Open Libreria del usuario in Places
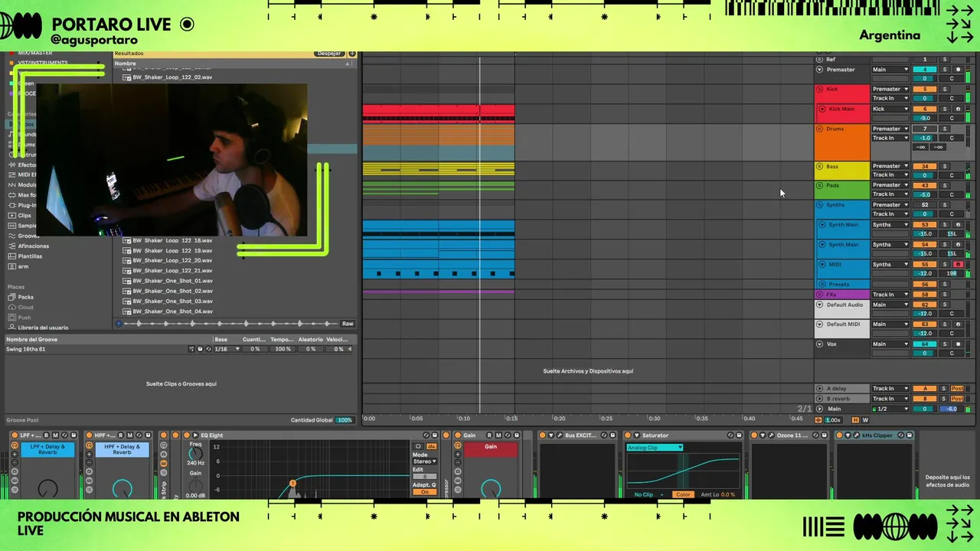Viewport: 980px width, 551px height. pos(43,328)
